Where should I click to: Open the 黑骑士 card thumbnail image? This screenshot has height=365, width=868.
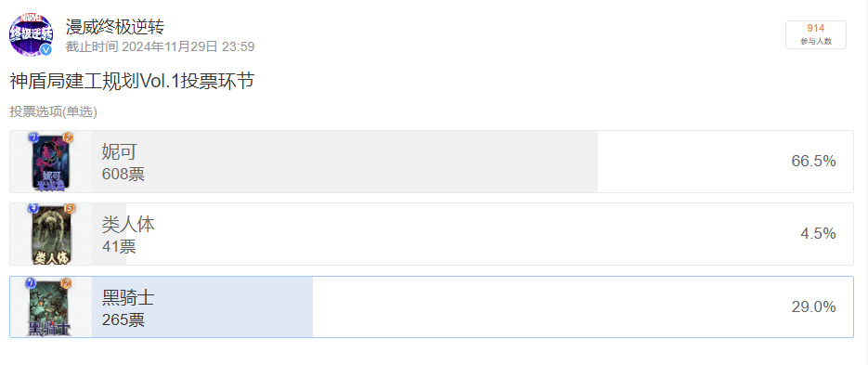pyautogui.click(x=50, y=306)
